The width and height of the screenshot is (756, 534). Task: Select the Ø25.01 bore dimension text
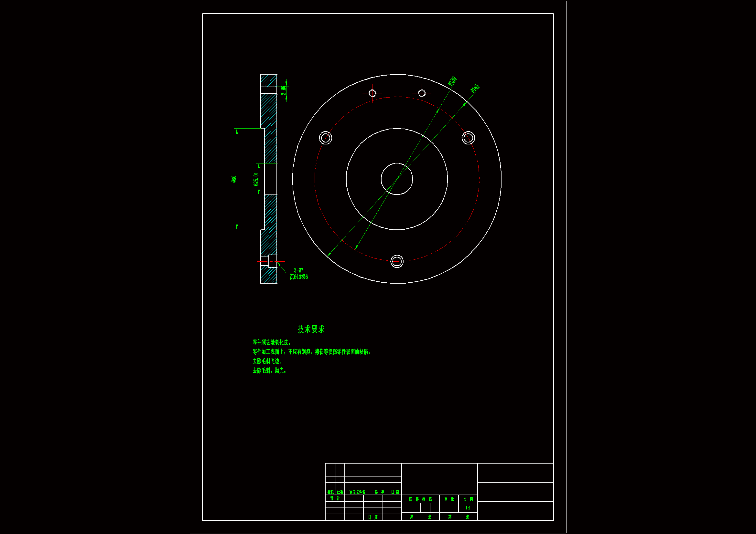256,179
